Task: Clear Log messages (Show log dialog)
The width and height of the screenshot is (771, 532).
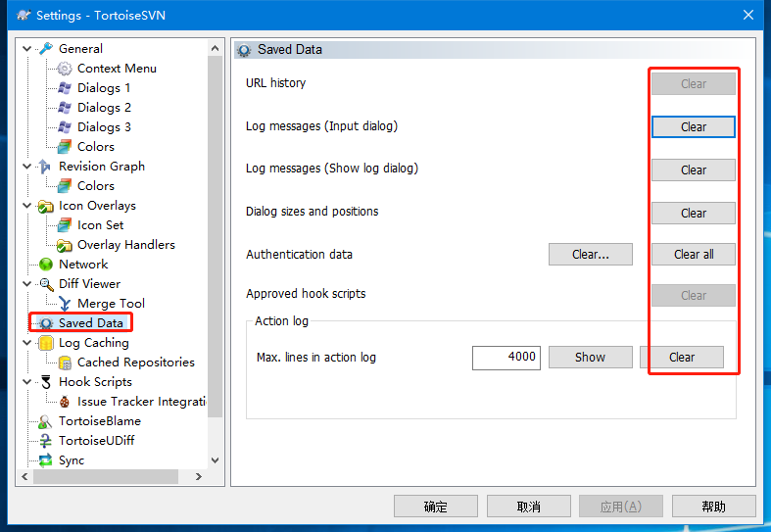Action: (694, 170)
